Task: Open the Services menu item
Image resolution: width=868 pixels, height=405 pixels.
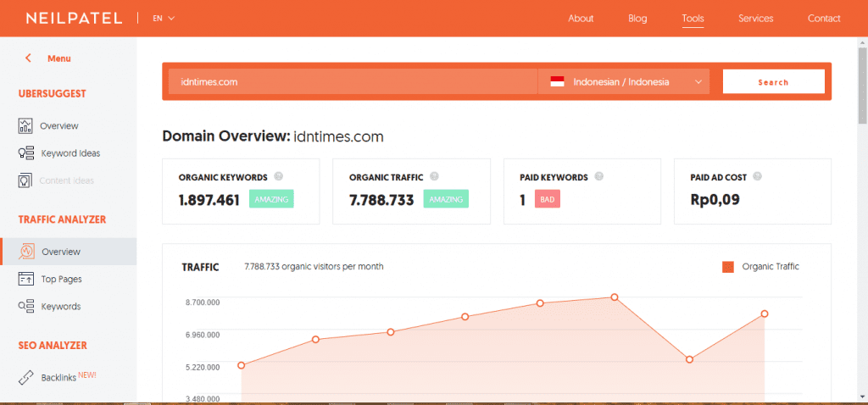Action: pyautogui.click(x=755, y=19)
